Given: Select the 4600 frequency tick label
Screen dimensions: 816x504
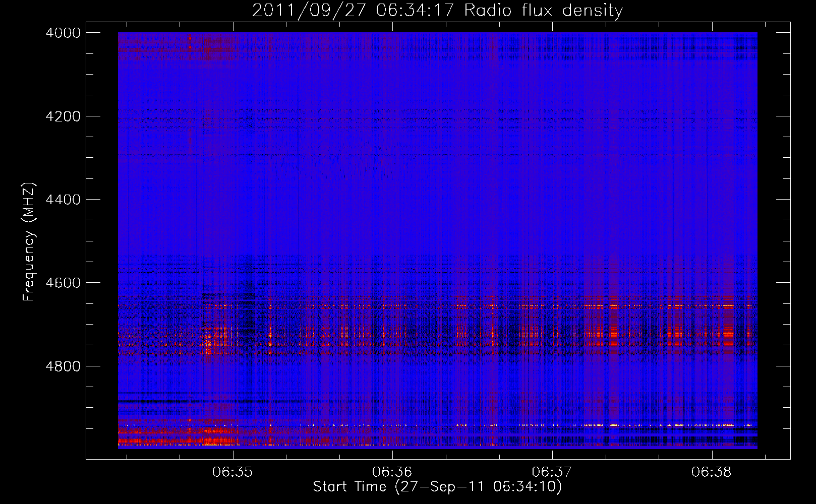Looking at the screenshot, I should (x=63, y=283).
